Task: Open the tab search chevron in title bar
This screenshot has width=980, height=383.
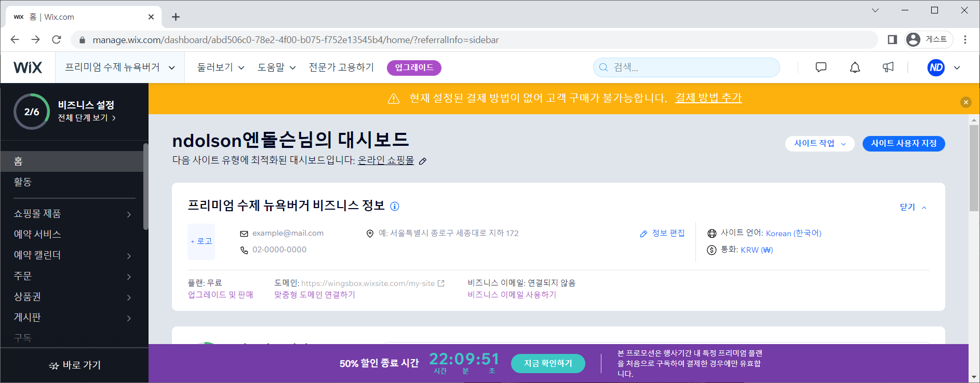Action: click(x=875, y=10)
